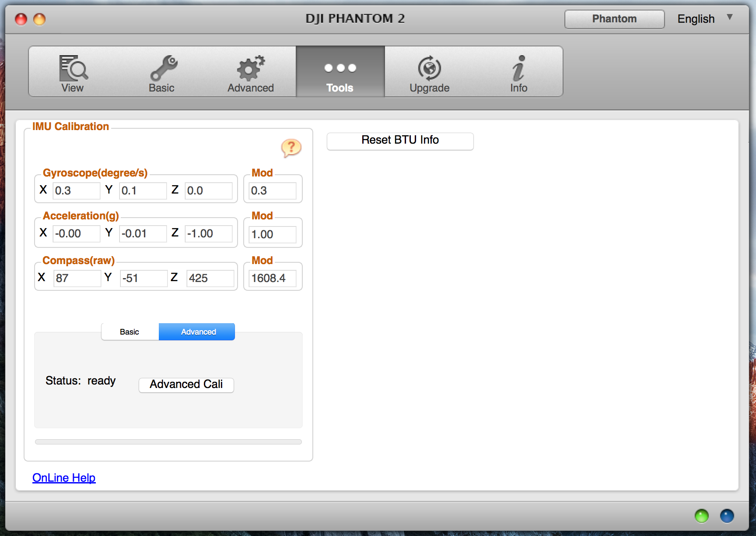
Task: Click the Acceleration Z value field
Action: pos(209,233)
